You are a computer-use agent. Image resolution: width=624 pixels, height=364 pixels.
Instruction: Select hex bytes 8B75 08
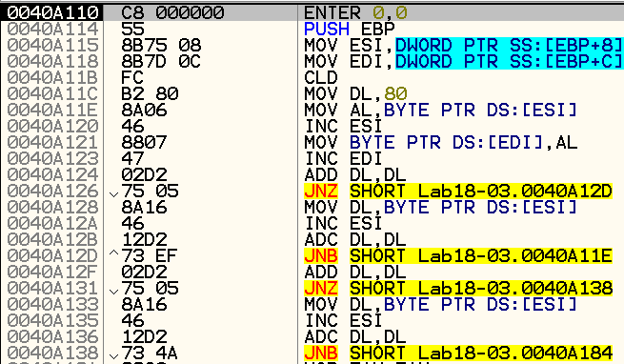point(161,46)
